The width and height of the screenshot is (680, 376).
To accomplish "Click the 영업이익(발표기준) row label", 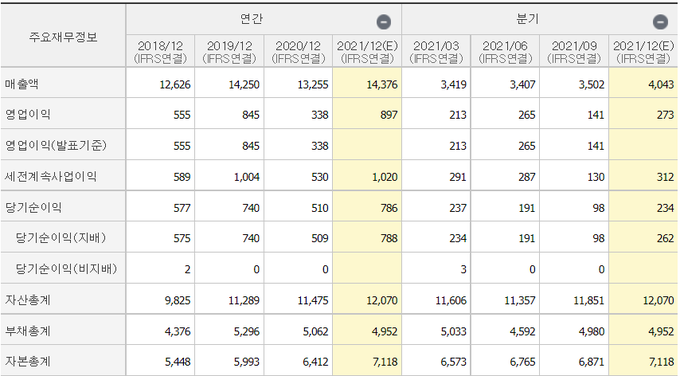I will [x=56, y=145].
